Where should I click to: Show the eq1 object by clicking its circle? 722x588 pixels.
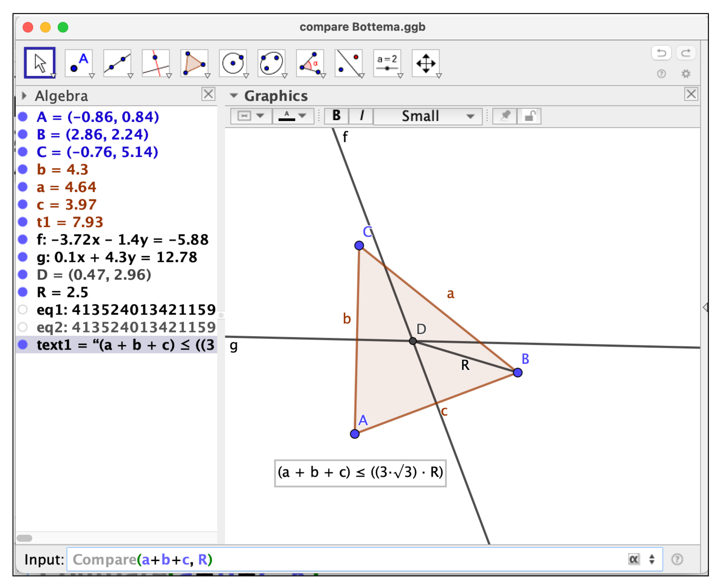(23, 310)
